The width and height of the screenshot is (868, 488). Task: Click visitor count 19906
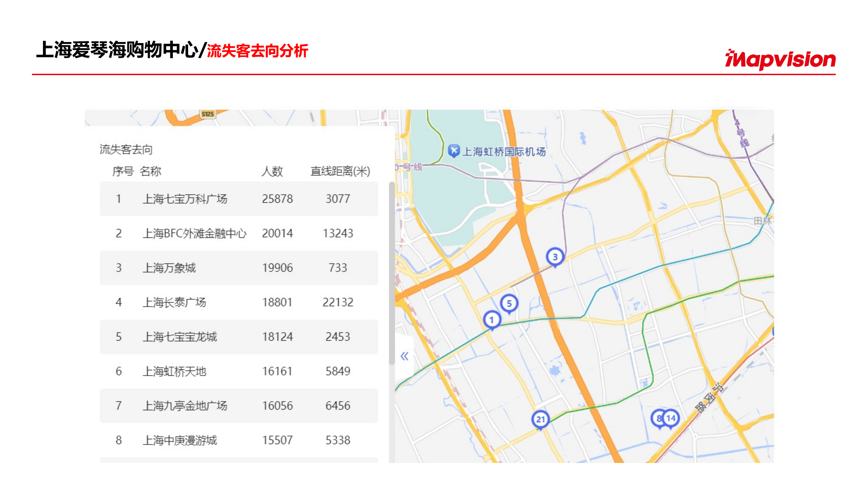tap(277, 268)
